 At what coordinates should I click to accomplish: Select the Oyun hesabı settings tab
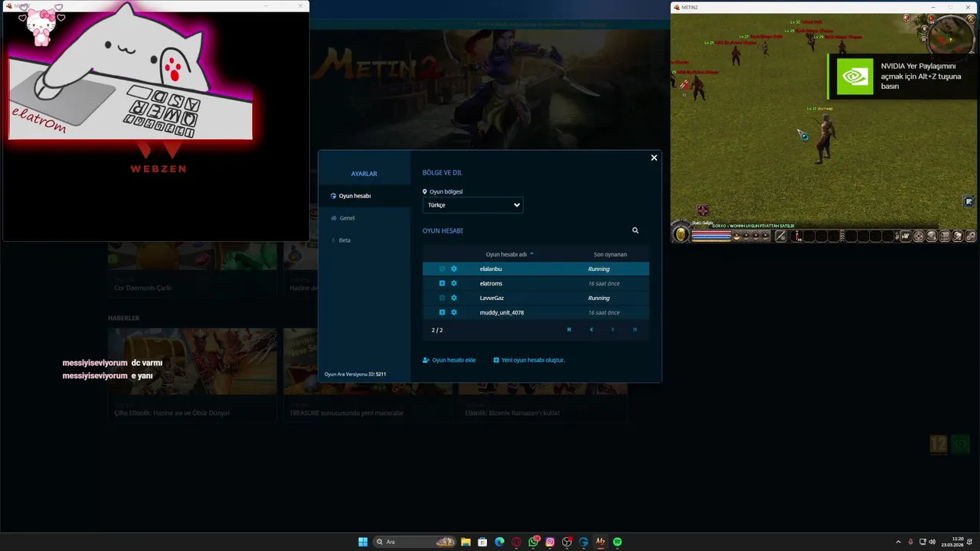[x=364, y=196]
